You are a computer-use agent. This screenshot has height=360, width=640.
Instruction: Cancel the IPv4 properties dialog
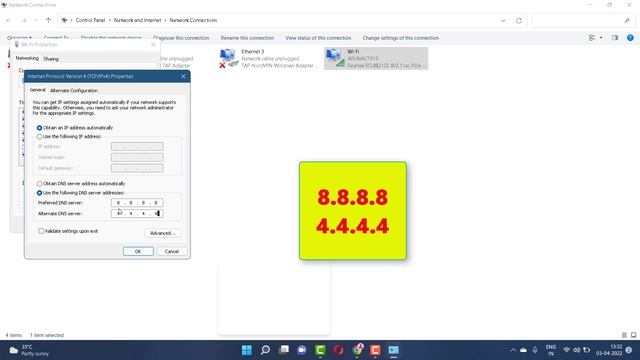[172, 251]
